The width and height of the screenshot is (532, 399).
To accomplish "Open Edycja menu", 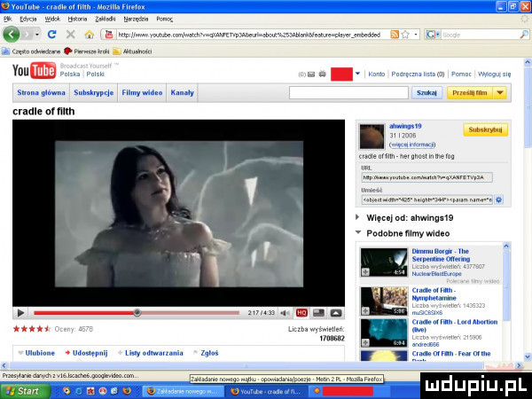I will [28, 20].
